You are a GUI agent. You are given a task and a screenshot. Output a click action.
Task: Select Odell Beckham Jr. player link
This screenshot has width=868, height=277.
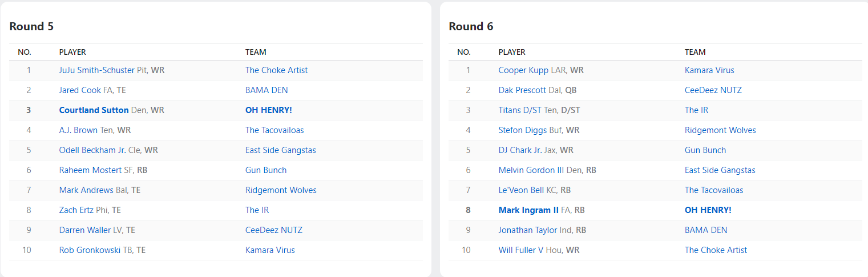(92, 150)
